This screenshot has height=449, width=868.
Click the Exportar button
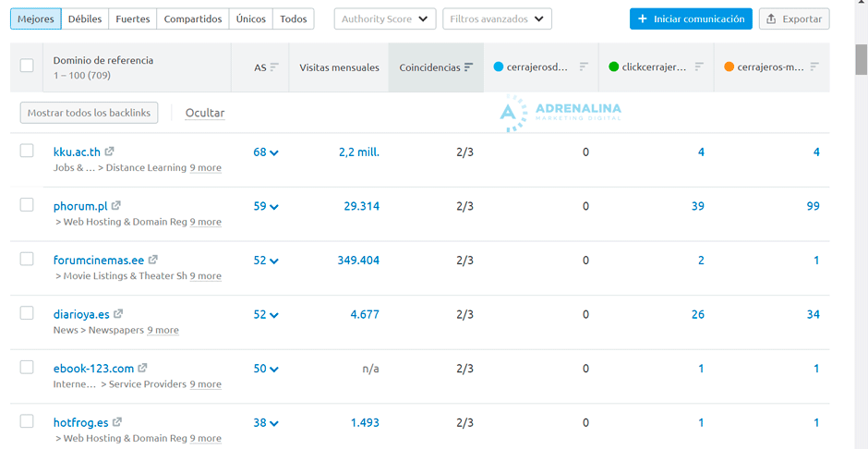(794, 18)
